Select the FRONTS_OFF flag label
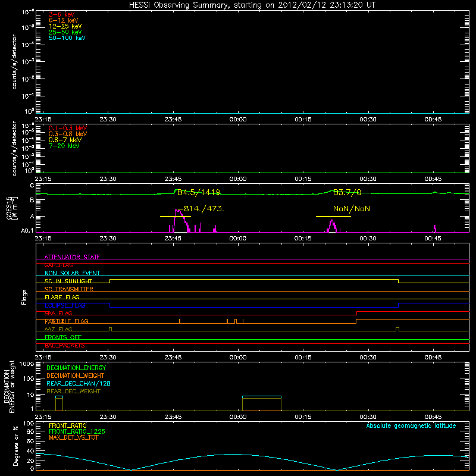Image resolution: width=476 pixels, height=476 pixels. click(x=63, y=337)
